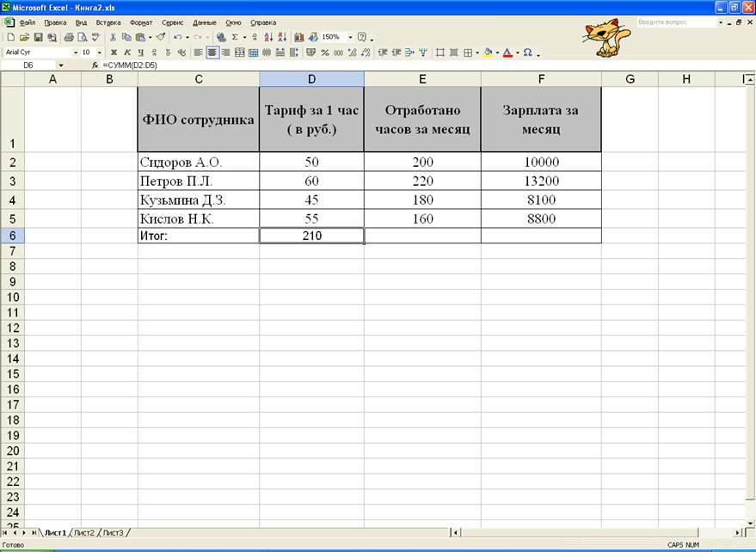The width and height of the screenshot is (756, 552).
Task: Click the Format Painter brush icon
Action: click(161, 38)
